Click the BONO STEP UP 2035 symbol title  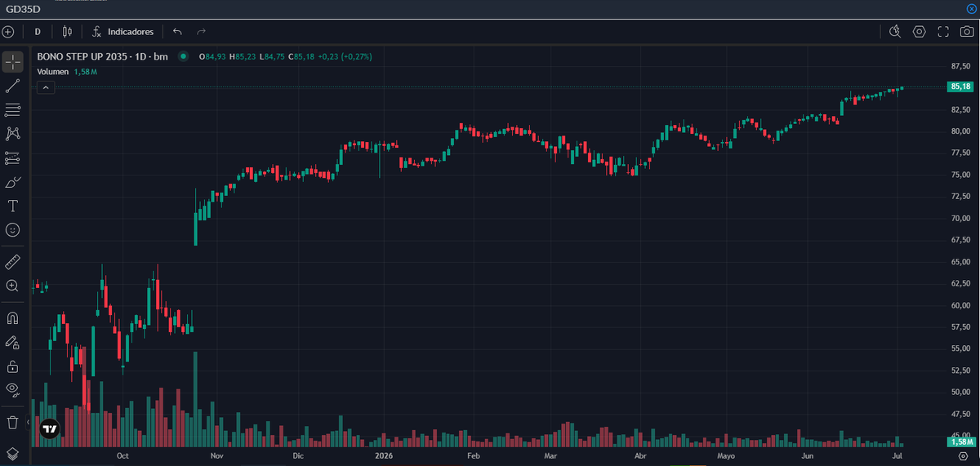click(x=102, y=56)
